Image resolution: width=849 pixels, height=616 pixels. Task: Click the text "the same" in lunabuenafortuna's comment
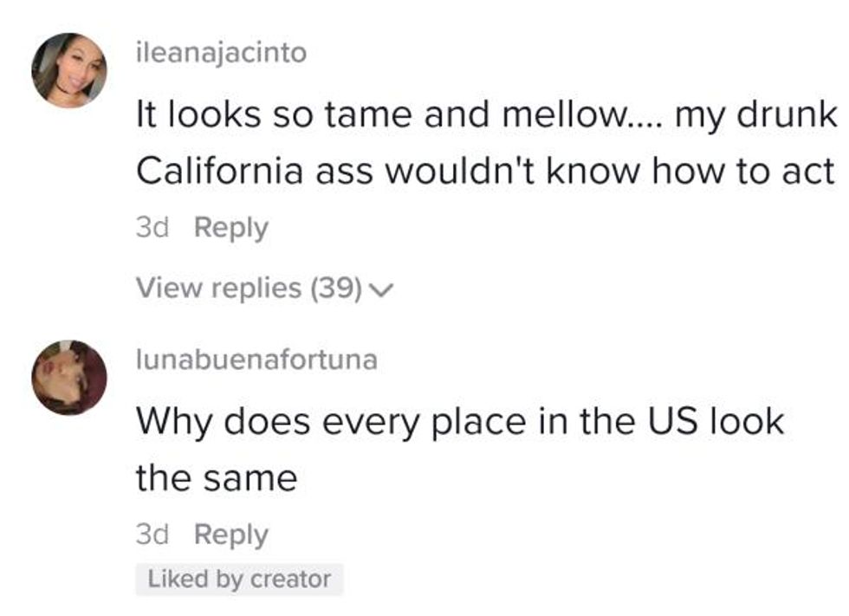[x=216, y=477]
